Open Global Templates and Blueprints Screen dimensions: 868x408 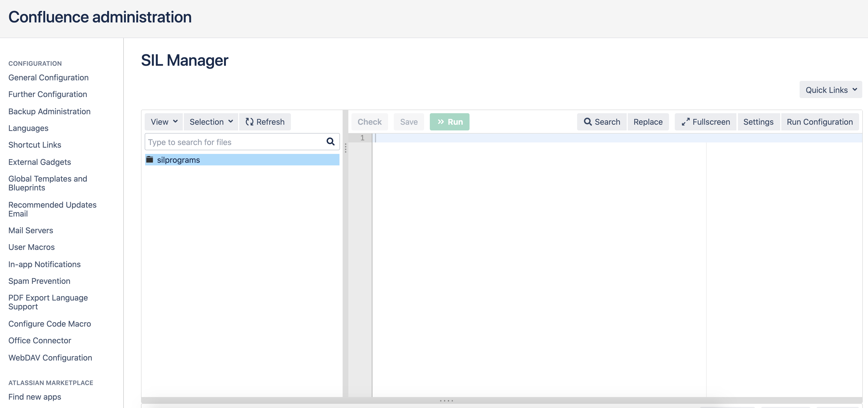tap(48, 183)
